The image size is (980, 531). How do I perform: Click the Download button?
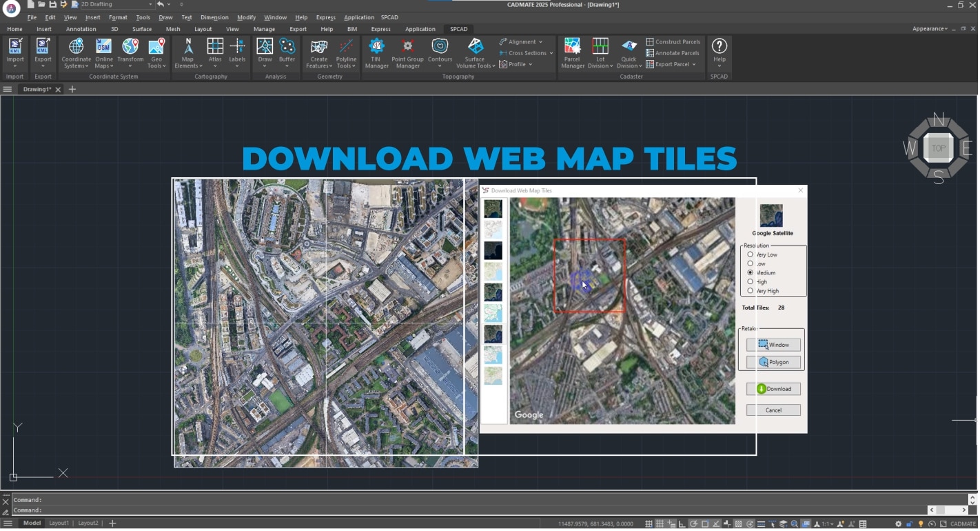[773, 389]
